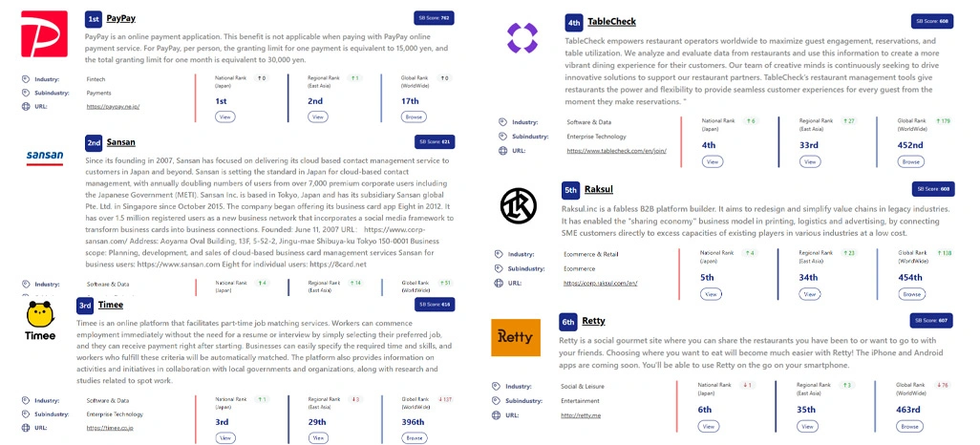This screenshot has width=980, height=445.
Task: Click Browse under Timee's 396th global rank
Action: click(x=414, y=437)
